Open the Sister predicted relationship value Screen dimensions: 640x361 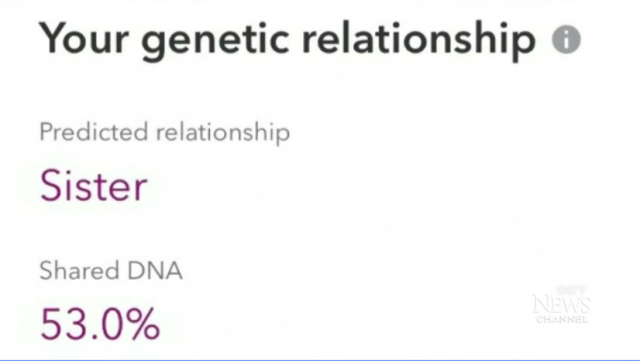pos(93,186)
